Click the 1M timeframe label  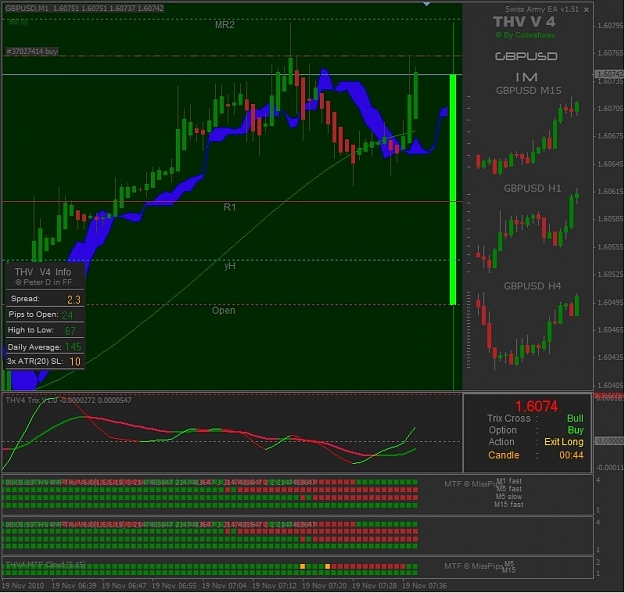pos(527,77)
